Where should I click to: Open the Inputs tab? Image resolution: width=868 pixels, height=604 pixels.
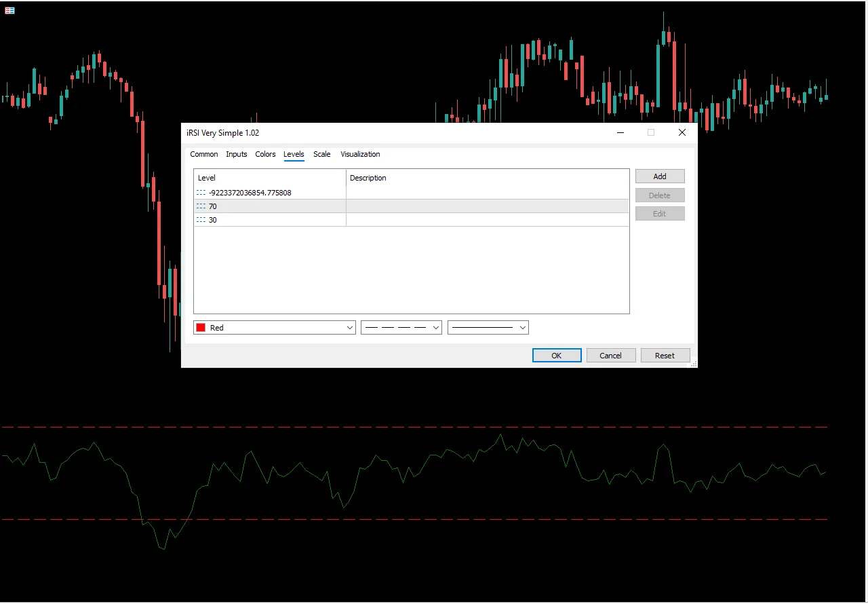point(237,154)
